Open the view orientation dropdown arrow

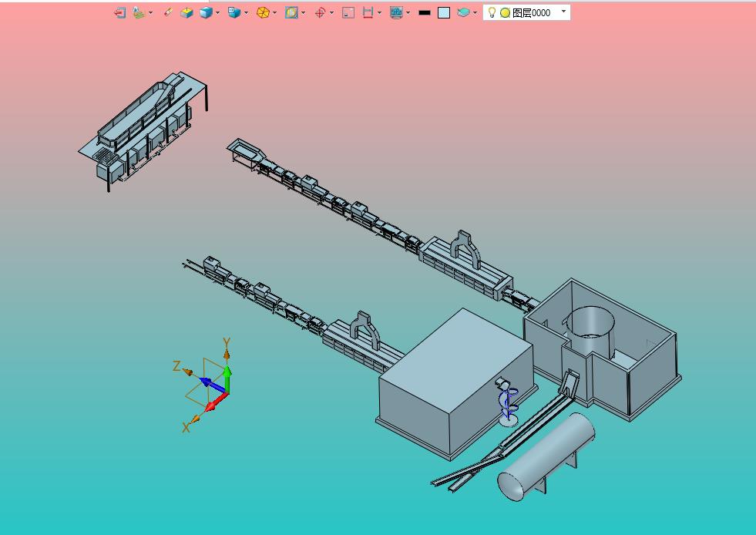tap(247, 13)
